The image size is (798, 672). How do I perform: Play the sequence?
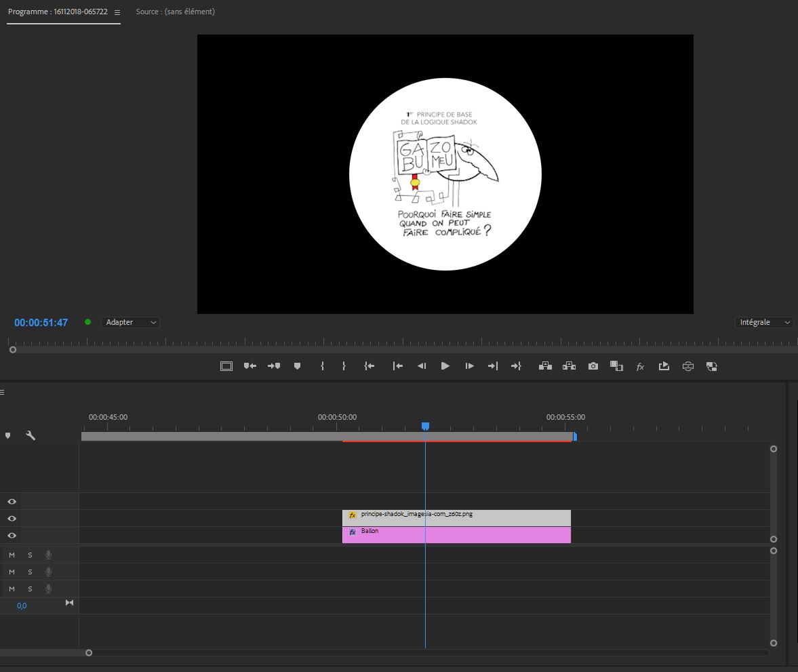pos(445,366)
